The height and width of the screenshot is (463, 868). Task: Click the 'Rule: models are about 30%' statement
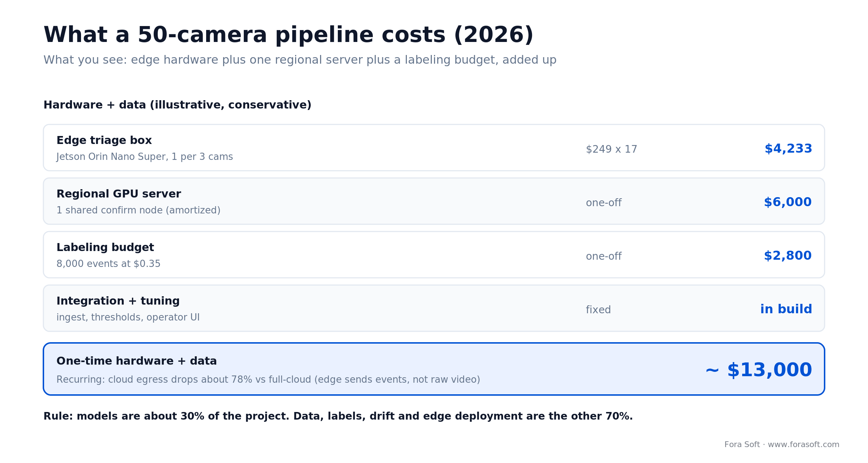coord(338,416)
